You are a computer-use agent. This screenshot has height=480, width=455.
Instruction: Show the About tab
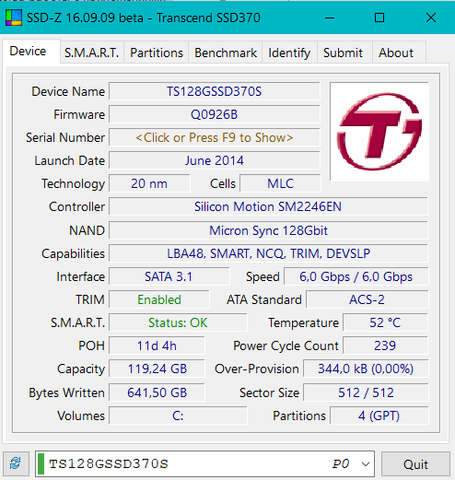[396, 52]
